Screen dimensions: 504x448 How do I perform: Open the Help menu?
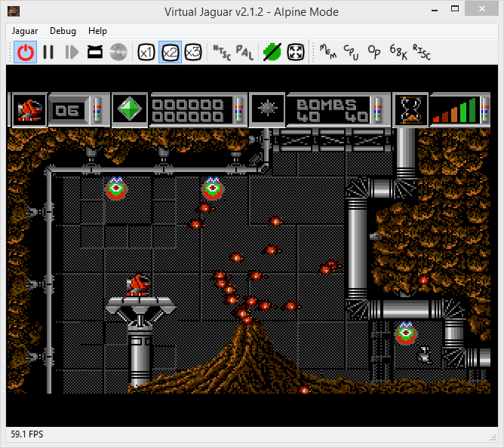[97, 31]
